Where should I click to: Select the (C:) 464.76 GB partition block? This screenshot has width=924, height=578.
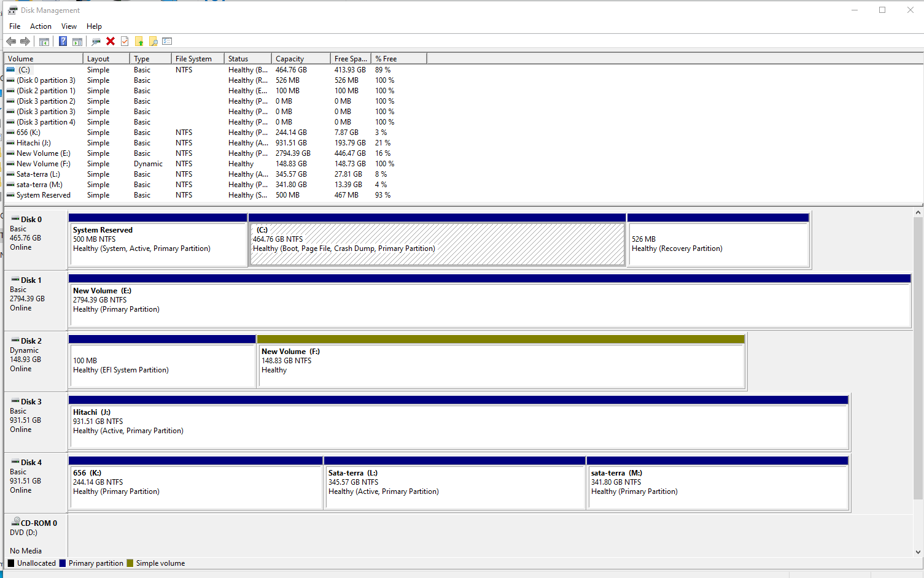437,240
